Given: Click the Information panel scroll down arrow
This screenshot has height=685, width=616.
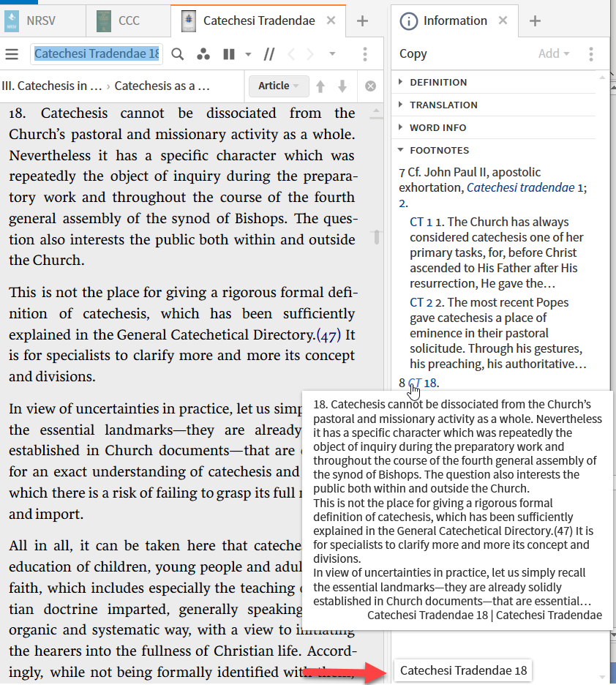Looking at the screenshot, I should pos(602,677).
